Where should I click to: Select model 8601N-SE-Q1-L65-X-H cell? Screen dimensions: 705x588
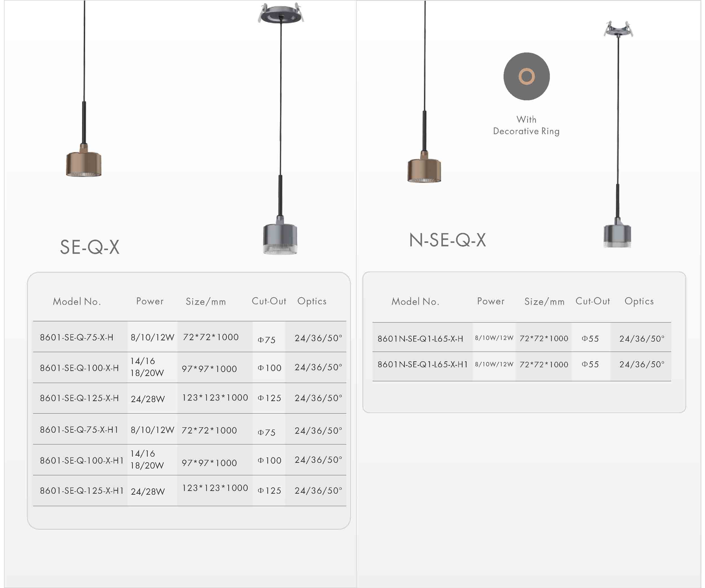coord(420,339)
